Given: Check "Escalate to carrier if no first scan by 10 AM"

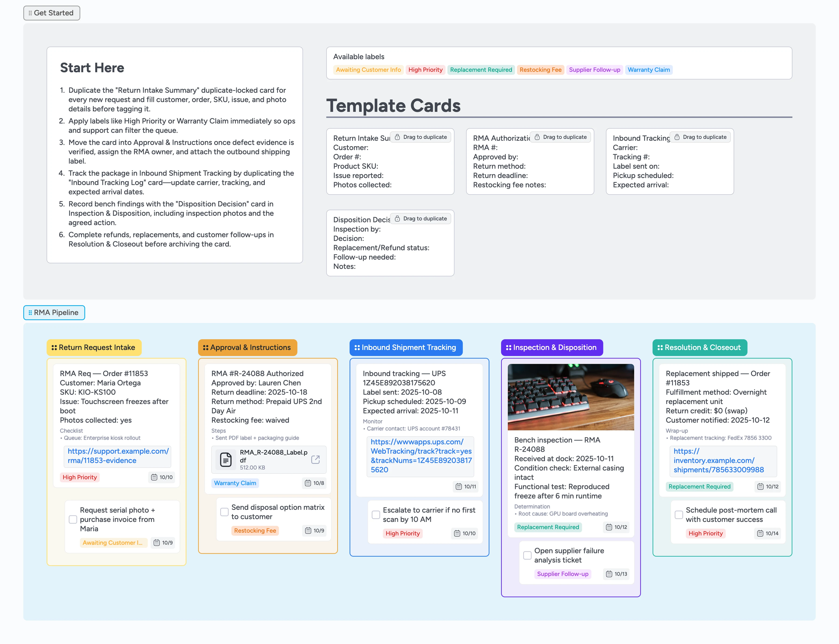Looking at the screenshot, I should coord(376,514).
